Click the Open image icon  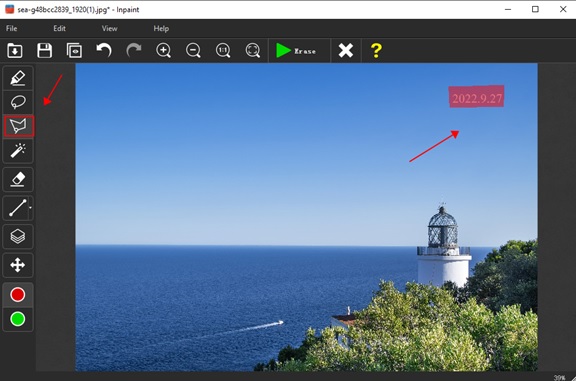15,50
